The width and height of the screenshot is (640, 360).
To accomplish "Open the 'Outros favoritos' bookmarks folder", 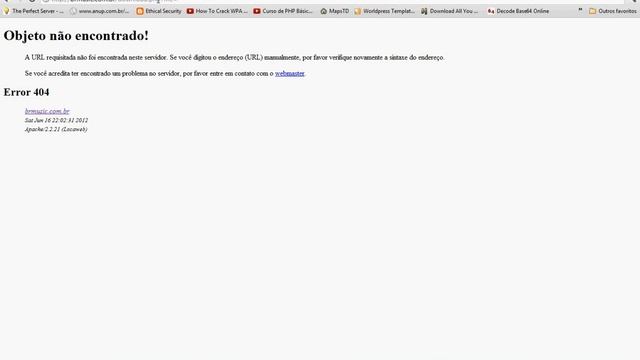I will pyautogui.click(x=613, y=11).
